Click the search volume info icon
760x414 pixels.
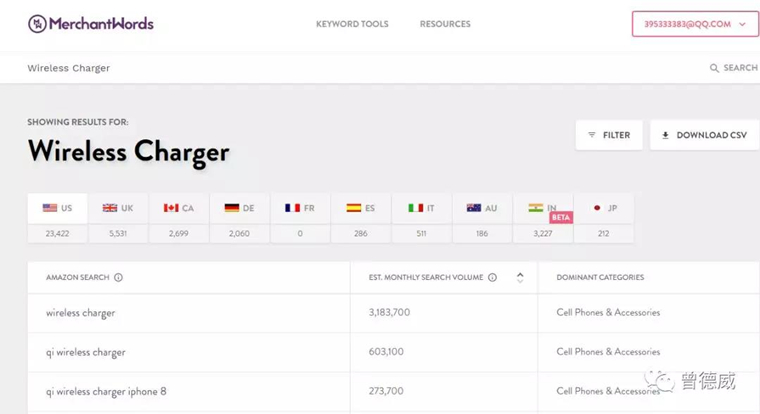(492, 277)
